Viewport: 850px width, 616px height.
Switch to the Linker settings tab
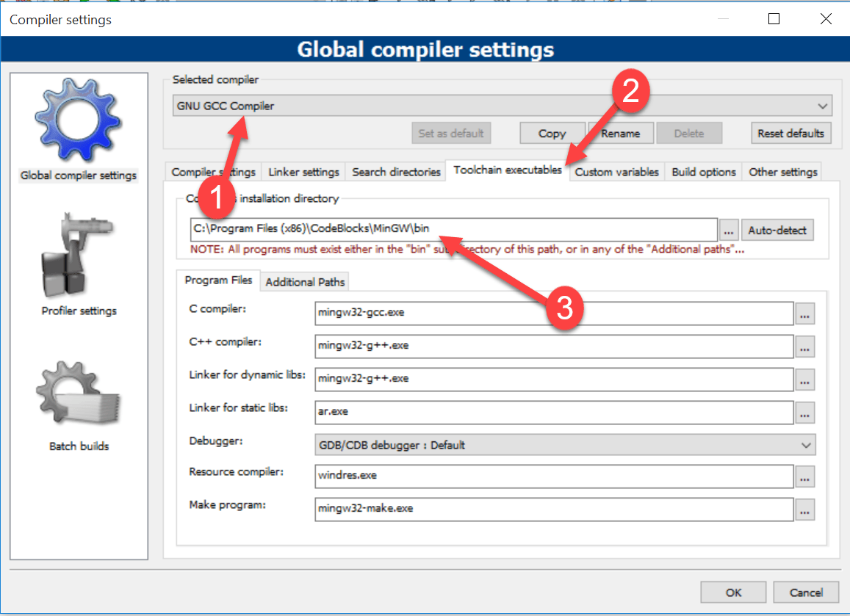[303, 172]
